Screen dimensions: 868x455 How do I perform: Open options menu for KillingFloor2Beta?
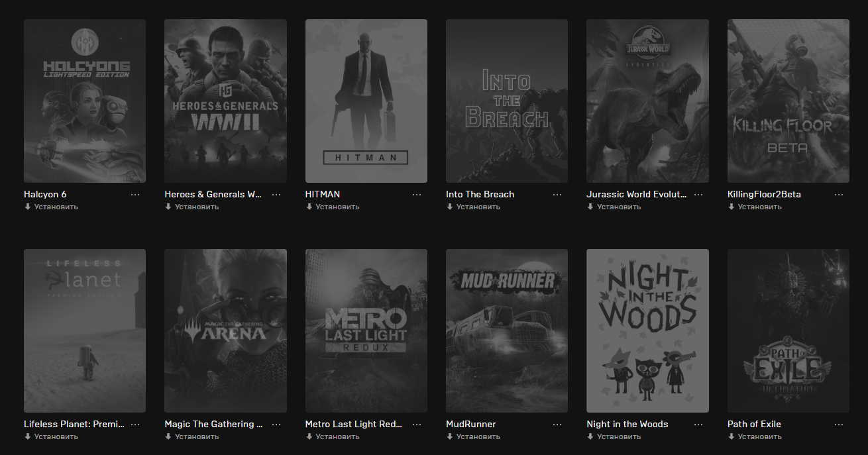click(839, 195)
